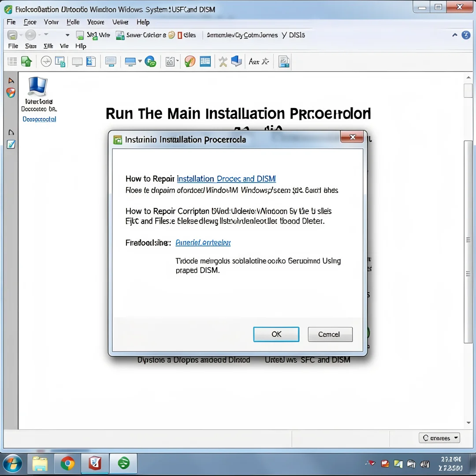476x476 pixels.
Task: Click the blue-green globe icon
Action: (x=150, y=62)
